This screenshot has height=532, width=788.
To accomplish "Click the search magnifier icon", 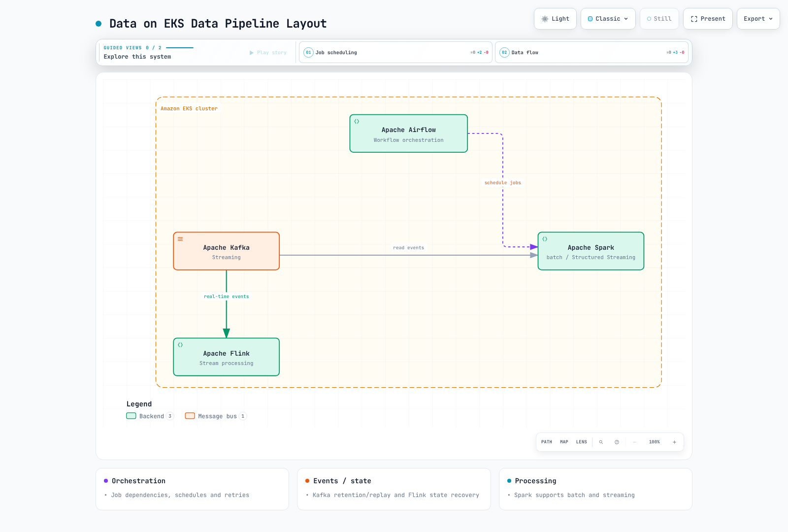I will 601,442.
